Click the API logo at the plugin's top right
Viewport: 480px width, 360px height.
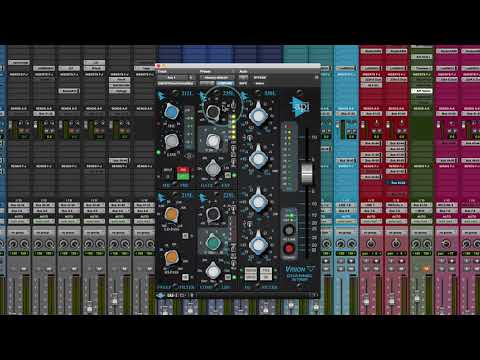tap(301, 107)
